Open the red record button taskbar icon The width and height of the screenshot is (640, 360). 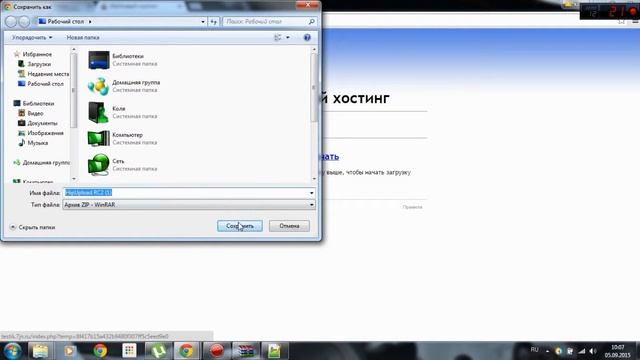point(216,351)
